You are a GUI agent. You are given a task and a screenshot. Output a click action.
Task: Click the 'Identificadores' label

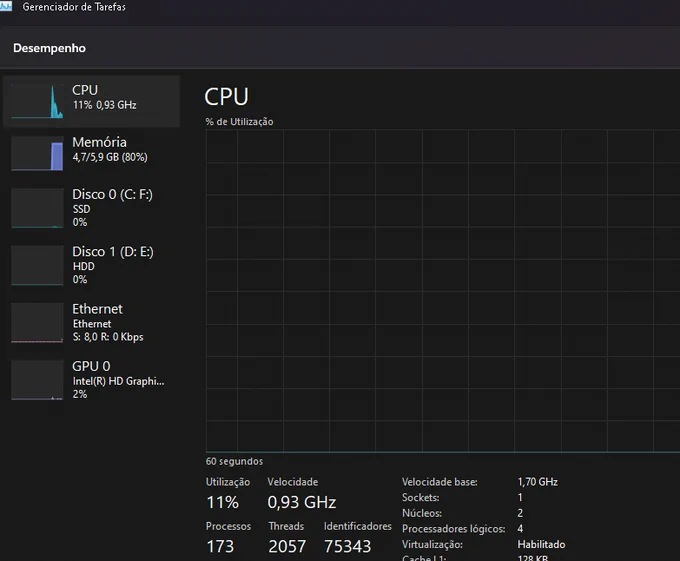(x=358, y=526)
